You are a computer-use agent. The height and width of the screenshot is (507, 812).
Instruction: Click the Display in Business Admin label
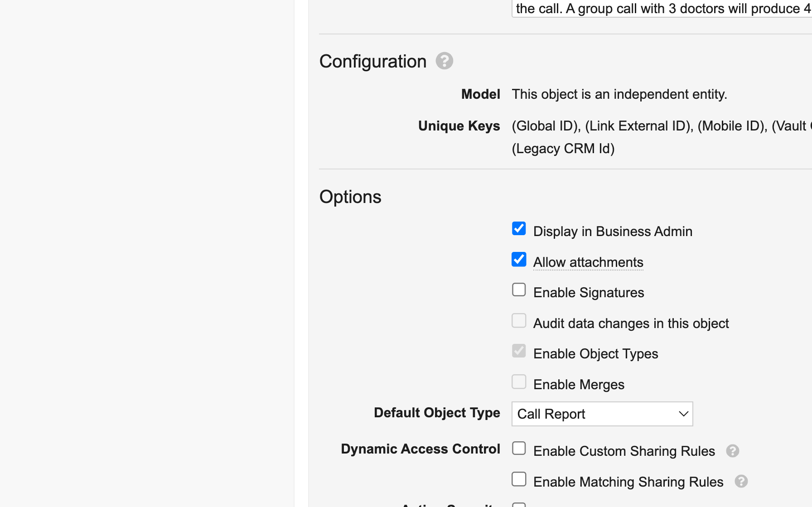click(613, 232)
